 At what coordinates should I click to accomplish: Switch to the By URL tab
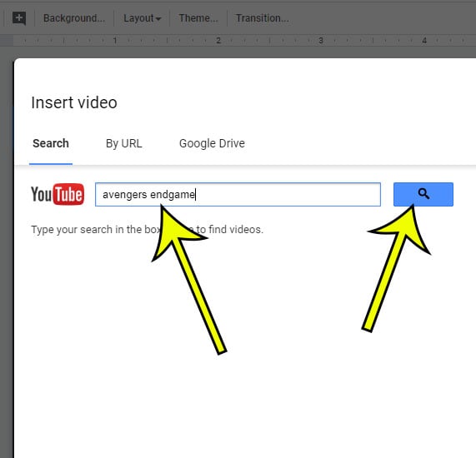click(124, 143)
